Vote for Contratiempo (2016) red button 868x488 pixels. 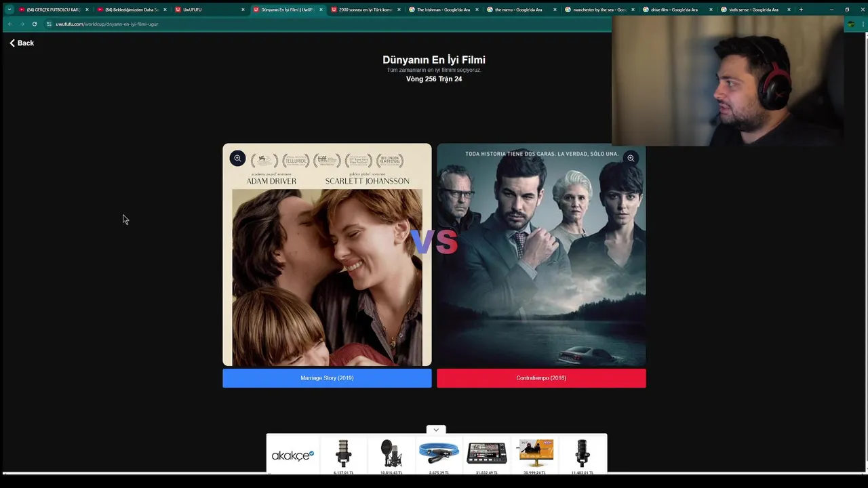pyautogui.click(x=541, y=378)
